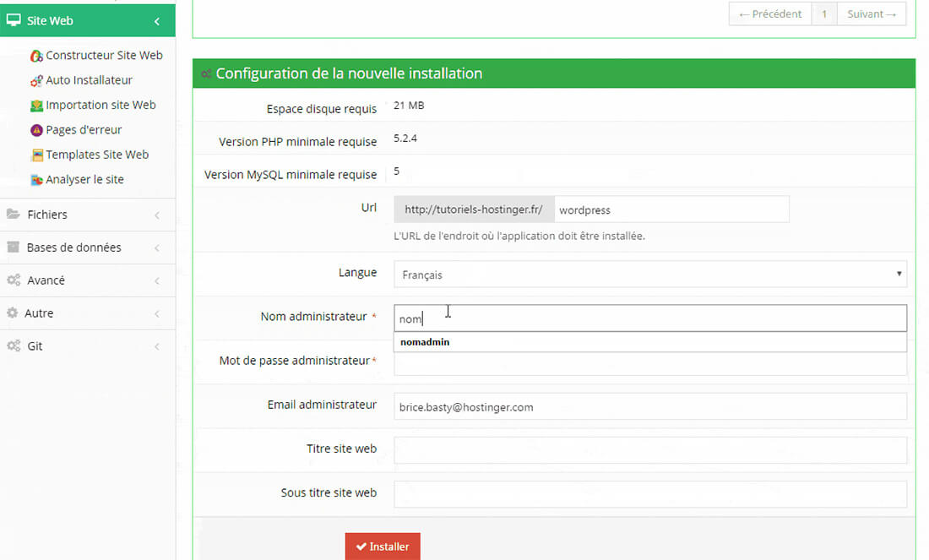
Task: Click the red Installer button
Action: tap(383, 546)
